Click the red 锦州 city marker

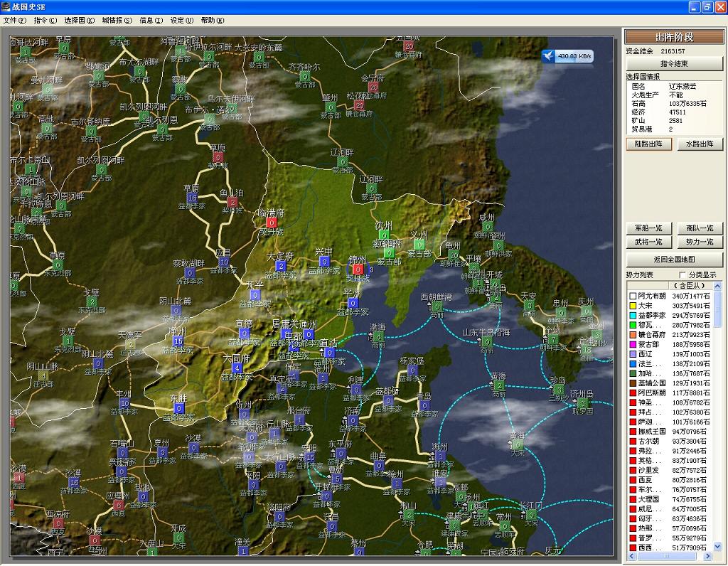point(358,269)
